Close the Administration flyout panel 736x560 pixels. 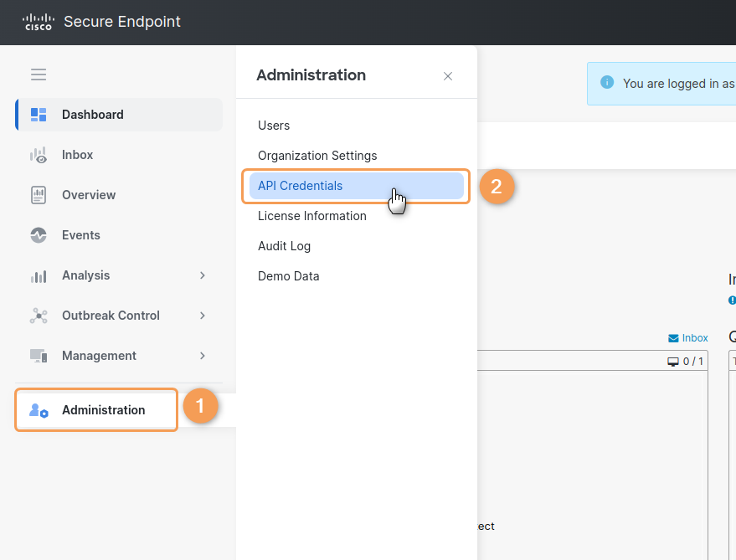point(448,76)
